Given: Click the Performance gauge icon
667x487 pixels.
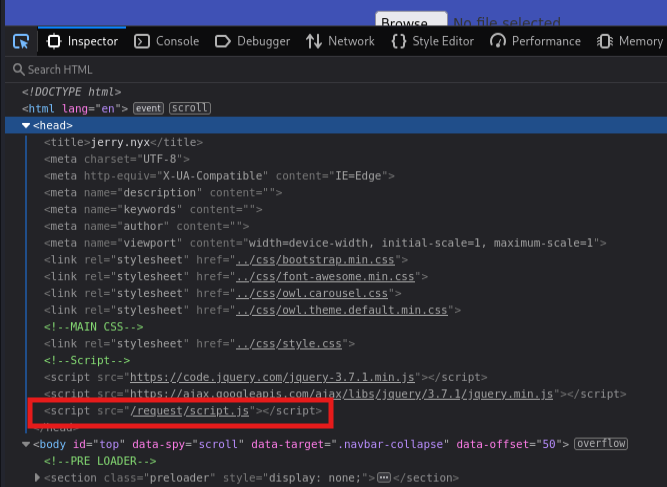Looking at the screenshot, I should 497,41.
